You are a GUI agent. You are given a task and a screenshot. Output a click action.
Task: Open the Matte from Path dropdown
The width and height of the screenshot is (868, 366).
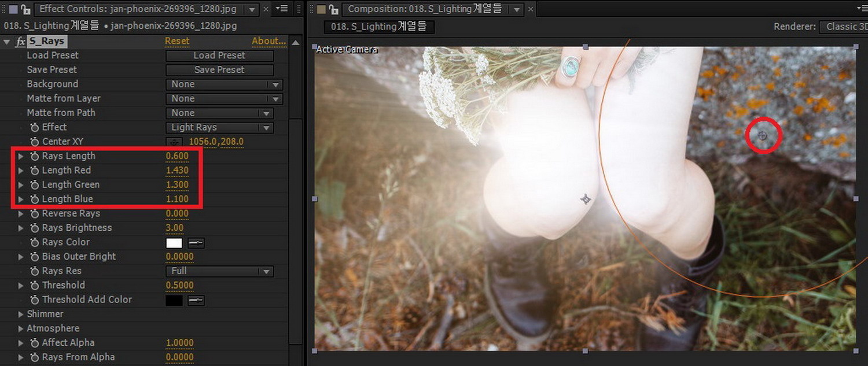[x=220, y=113]
